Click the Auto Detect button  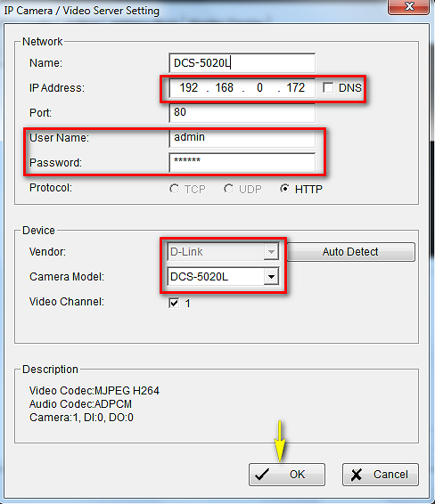[x=350, y=252]
